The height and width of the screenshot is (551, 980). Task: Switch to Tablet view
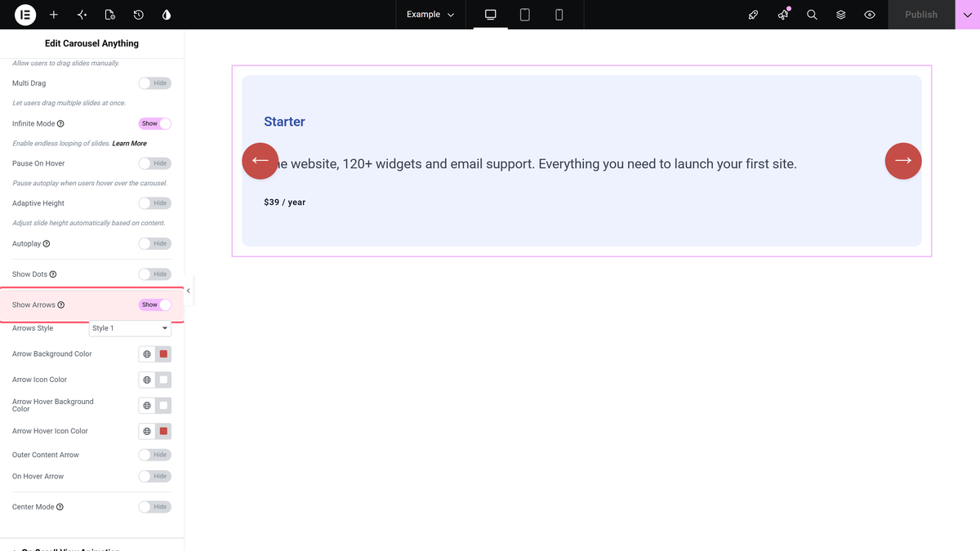click(x=525, y=15)
